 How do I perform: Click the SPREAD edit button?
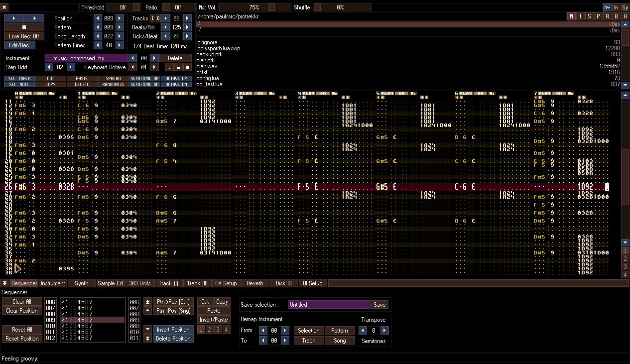click(113, 79)
